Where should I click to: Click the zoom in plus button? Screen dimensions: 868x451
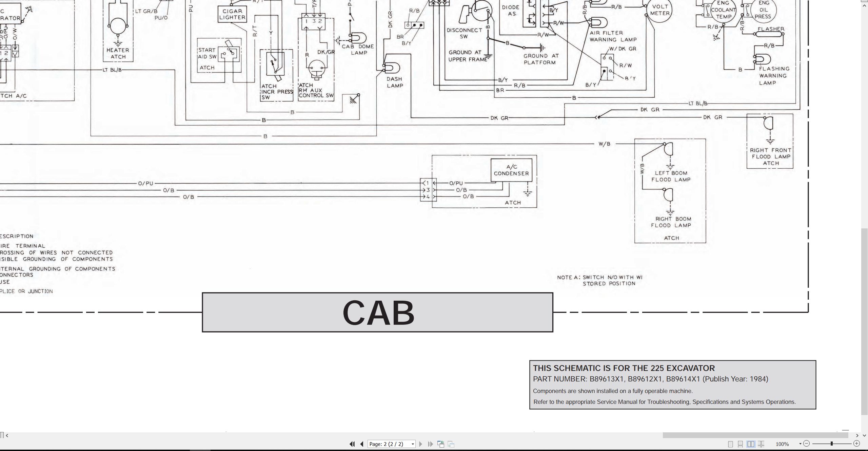[x=856, y=444]
